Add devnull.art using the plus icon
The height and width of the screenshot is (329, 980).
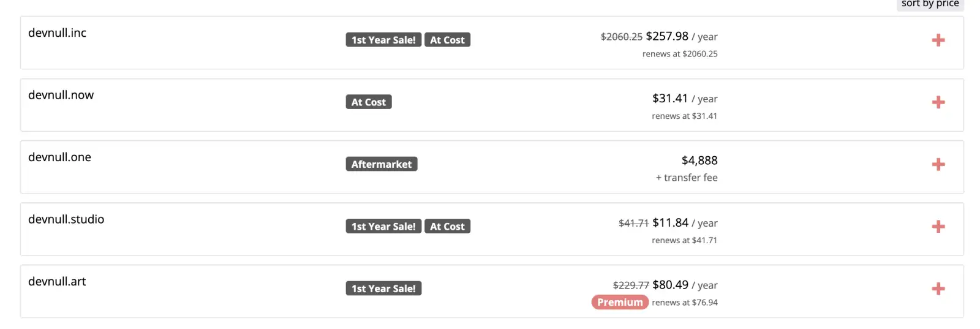click(x=938, y=289)
